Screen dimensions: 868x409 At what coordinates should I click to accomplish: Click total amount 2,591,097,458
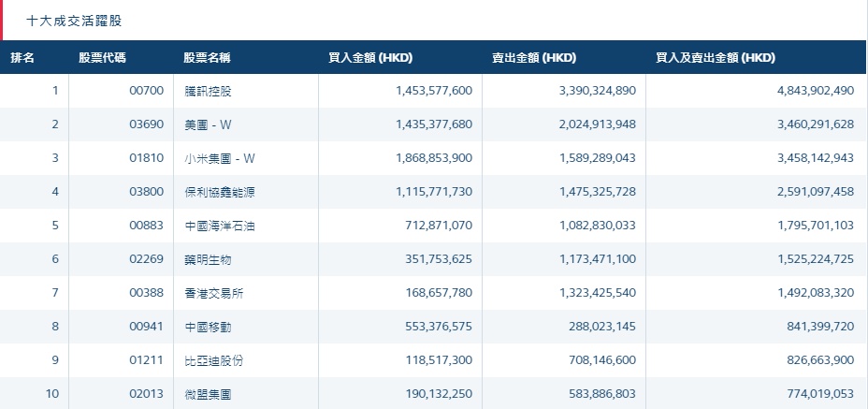(816, 192)
